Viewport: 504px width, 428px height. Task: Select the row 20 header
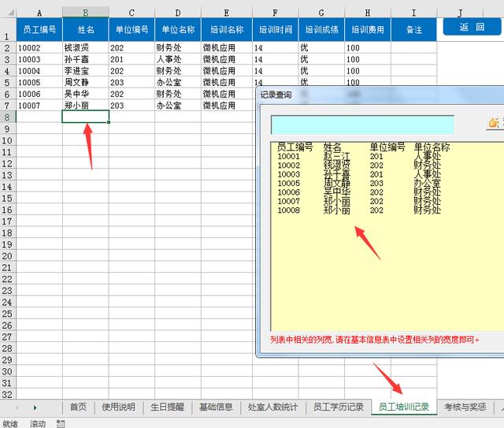pos(8,256)
